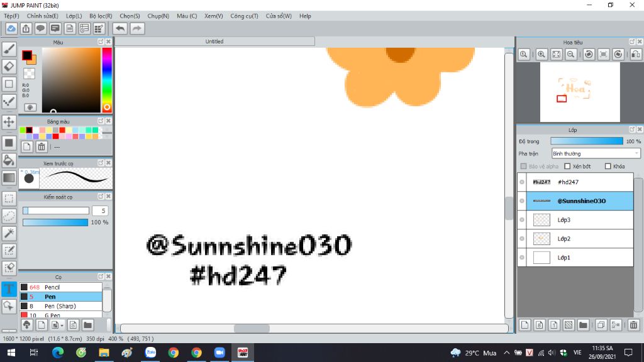The height and width of the screenshot is (362, 644).
Task: Select the transparent color swatch
Action: [x=29, y=74]
